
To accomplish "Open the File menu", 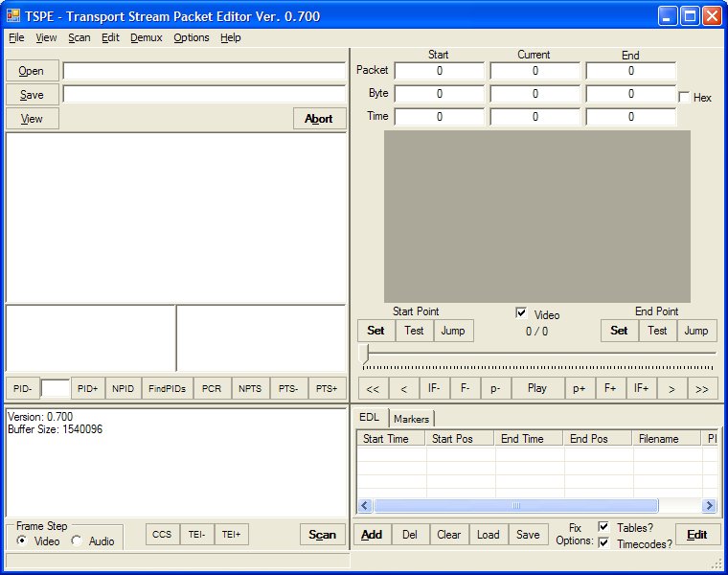I will pyautogui.click(x=16, y=37).
